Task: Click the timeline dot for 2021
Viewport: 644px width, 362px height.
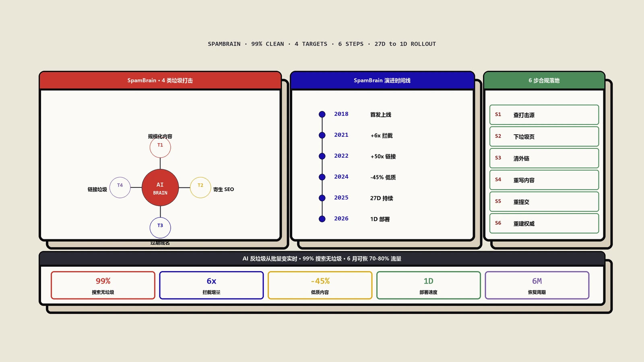Action: 322,135
